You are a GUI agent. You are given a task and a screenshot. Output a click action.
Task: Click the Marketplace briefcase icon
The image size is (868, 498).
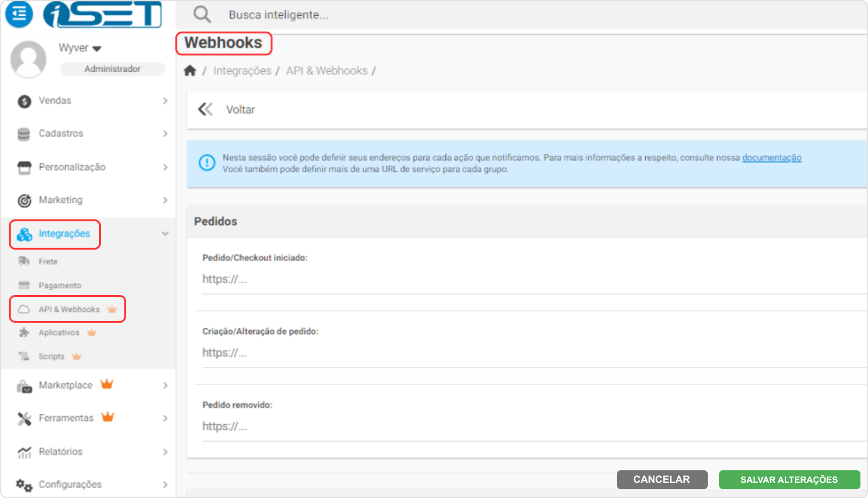point(24,386)
